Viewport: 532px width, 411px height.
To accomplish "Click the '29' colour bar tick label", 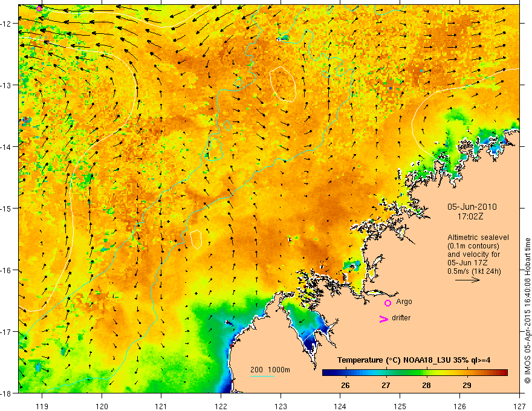I will (467, 386).
